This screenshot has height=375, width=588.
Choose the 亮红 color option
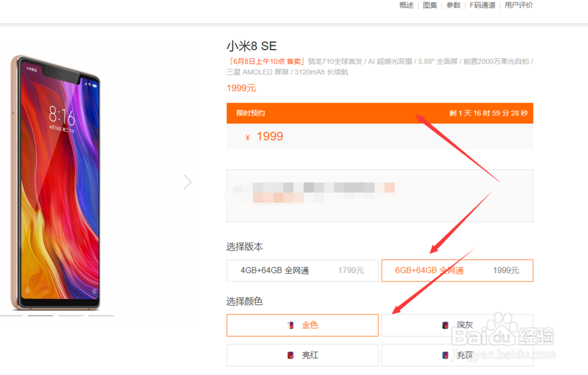(x=302, y=355)
